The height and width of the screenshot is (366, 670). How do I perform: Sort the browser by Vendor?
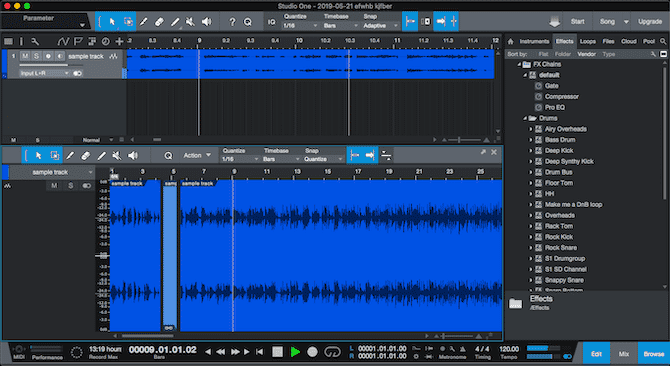tap(586, 54)
